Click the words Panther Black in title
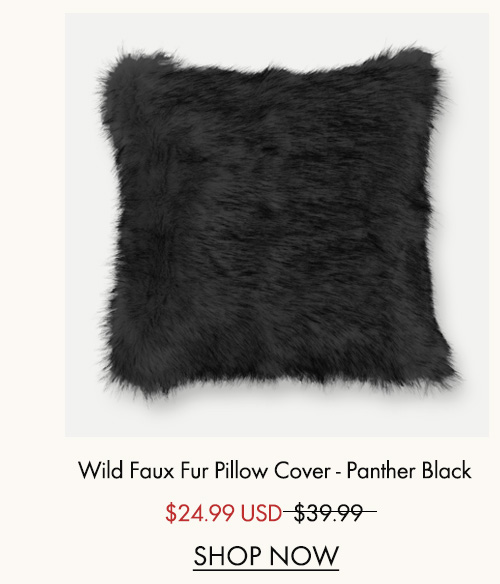 click(x=409, y=470)
